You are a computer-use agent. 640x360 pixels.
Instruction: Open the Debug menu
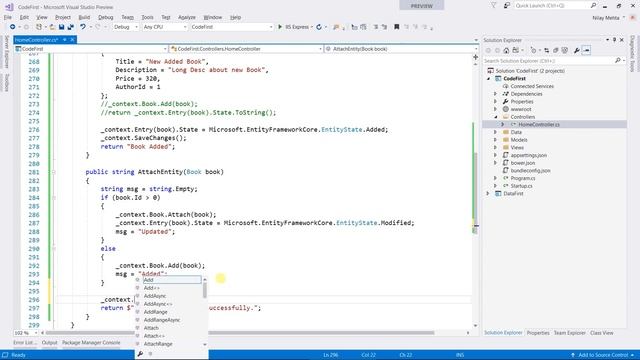point(106,18)
